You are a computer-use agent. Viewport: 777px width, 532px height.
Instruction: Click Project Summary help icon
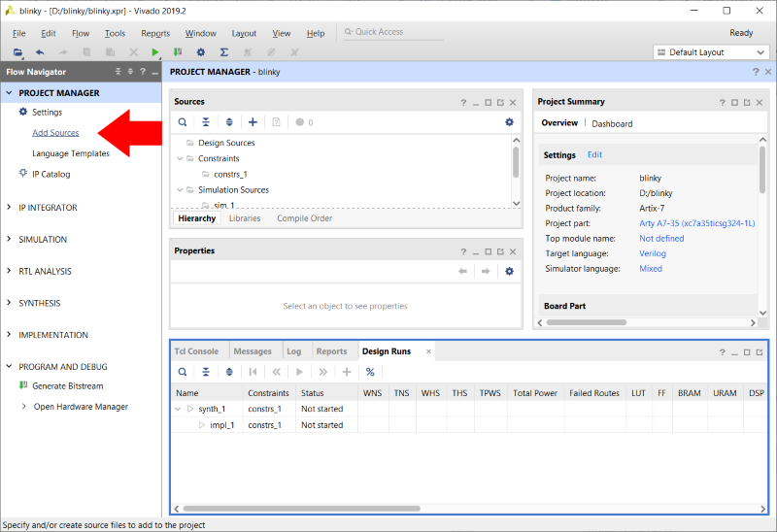click(x=722, y=103)
